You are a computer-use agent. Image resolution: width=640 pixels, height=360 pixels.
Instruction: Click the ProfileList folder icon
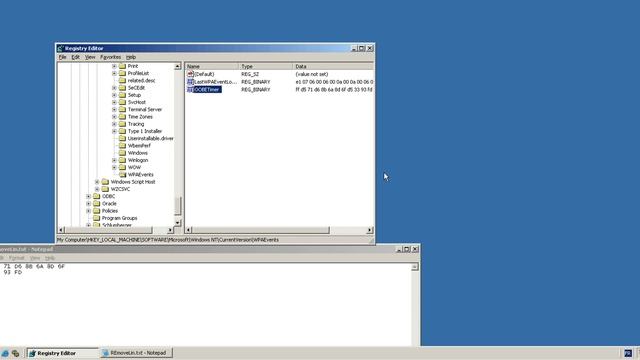pyautogui.click(x=122, y=73)
